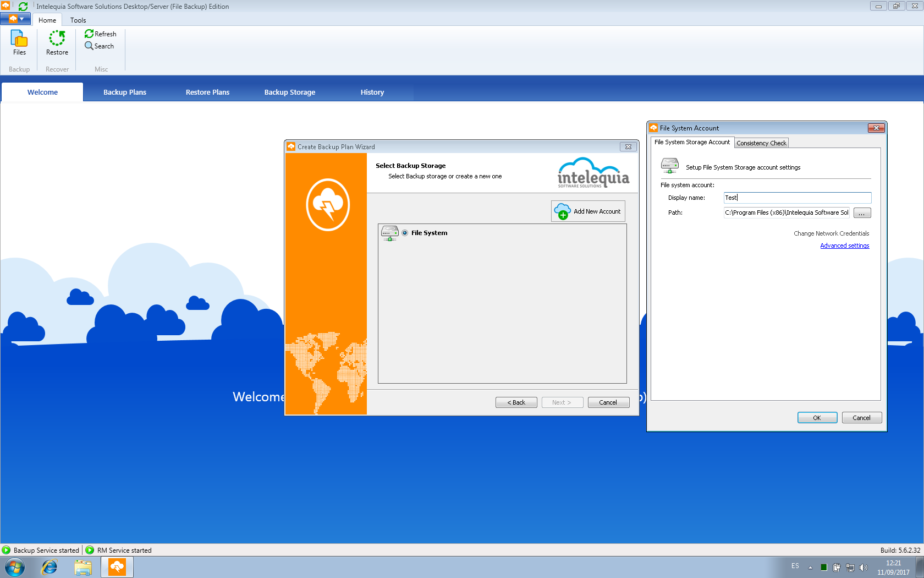
Task: Refresh the view from the ribbon
Action: 101,34
